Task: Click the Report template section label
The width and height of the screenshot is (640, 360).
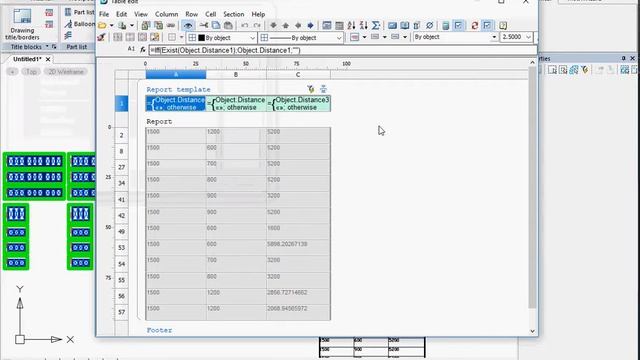Action: coord(178,89)
